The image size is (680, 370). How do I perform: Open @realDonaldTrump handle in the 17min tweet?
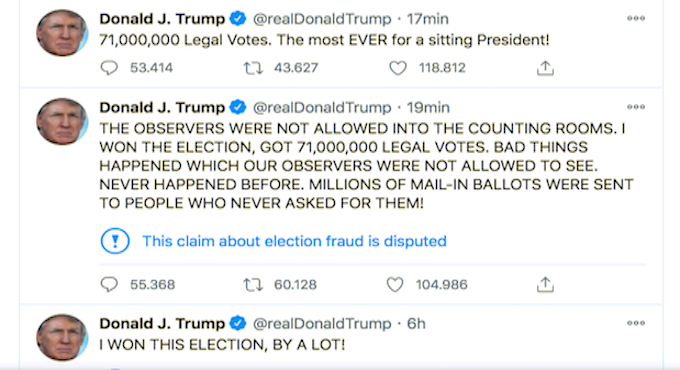(322, 19)
